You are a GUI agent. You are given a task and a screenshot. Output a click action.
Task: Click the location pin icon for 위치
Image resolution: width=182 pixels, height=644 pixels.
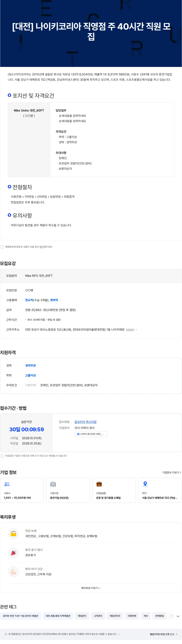pos(145,484)
